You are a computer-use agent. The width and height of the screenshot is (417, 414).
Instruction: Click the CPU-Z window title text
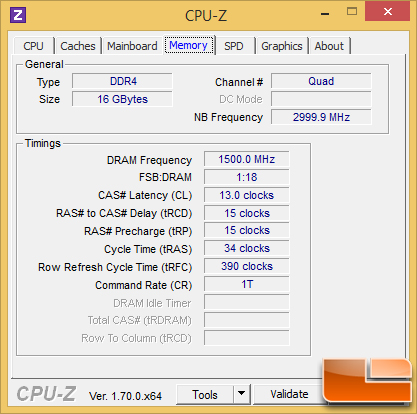[x=206, y=16]
